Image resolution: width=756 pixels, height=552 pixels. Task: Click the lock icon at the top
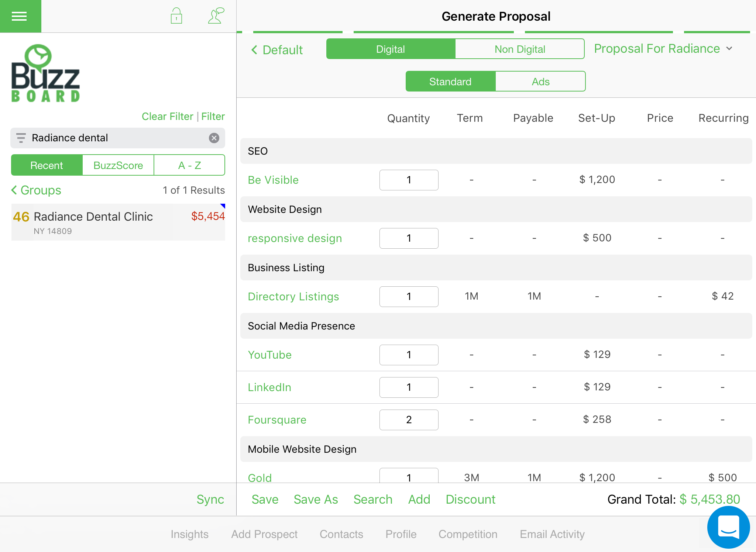[176, 16]
